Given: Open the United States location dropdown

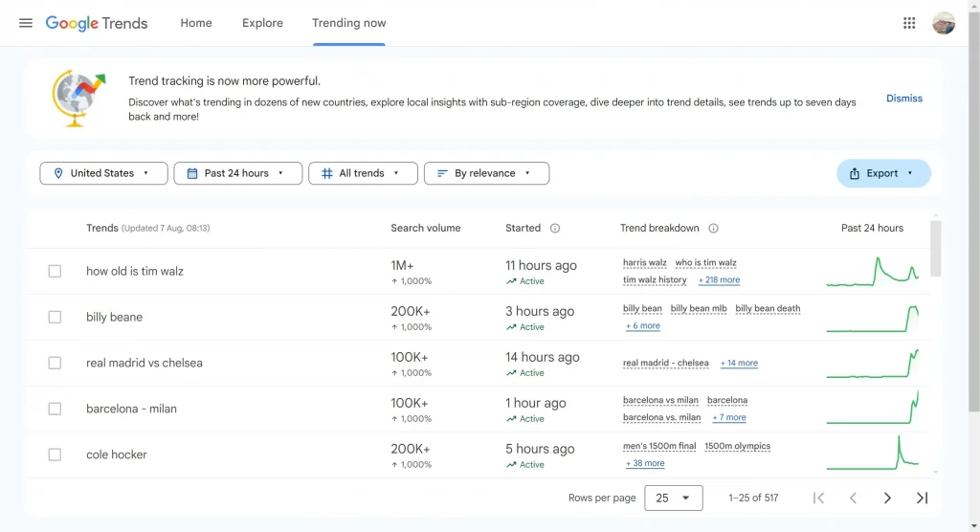Looking at the screenshot, I should click(x=103, y=173).
